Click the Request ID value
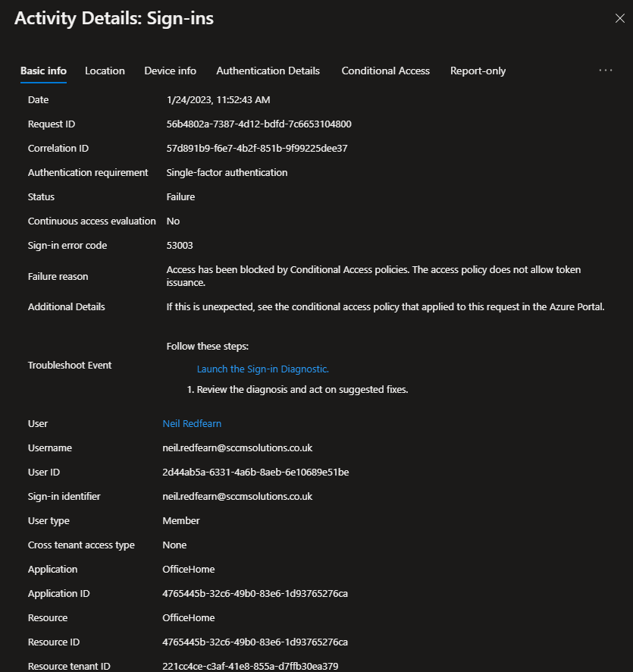The width and height of the screenshot is (633, 672). click(x=259, y=124)
